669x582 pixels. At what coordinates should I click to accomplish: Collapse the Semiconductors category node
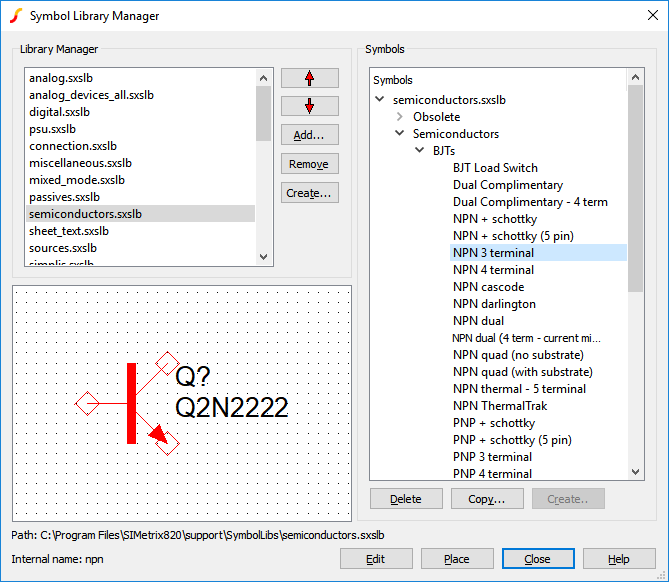[400, 134]
